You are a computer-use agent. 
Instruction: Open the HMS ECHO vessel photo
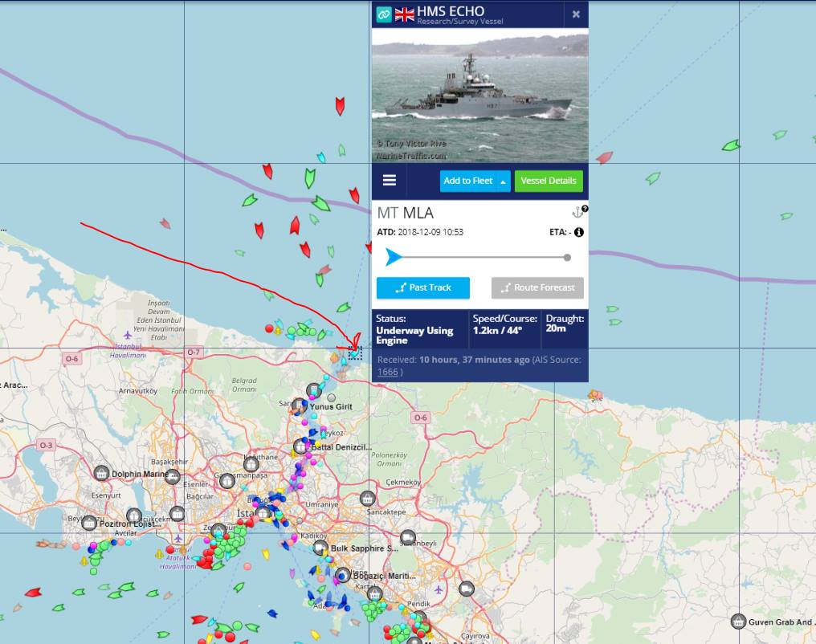click(480, 96)
